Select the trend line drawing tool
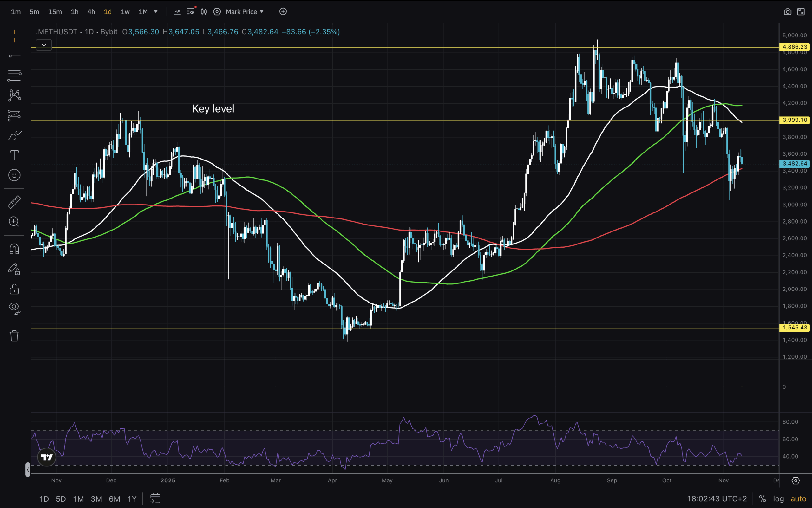 click(14, 55)
